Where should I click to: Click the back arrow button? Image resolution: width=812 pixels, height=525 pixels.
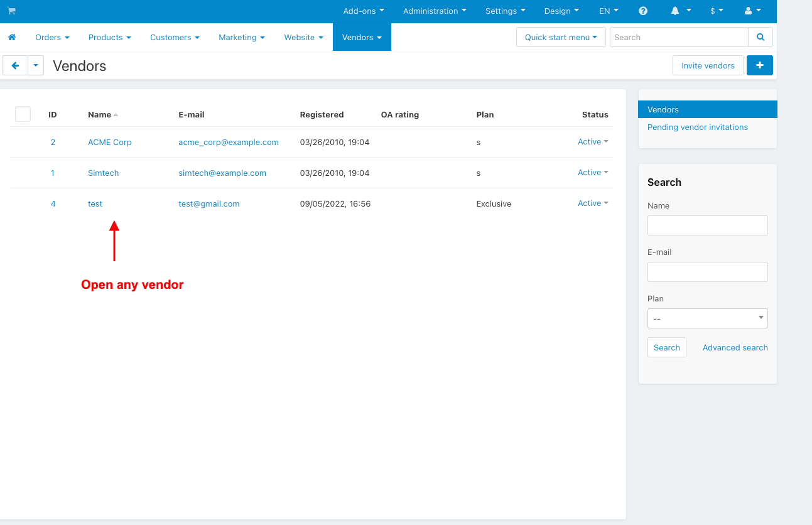pos(15,65)
